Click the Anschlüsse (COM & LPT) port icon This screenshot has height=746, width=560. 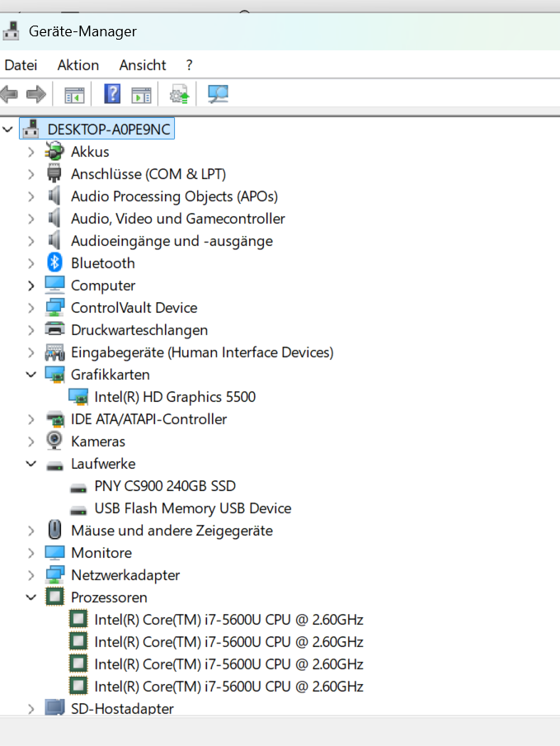pyautogui.click(x=54, y=173)
